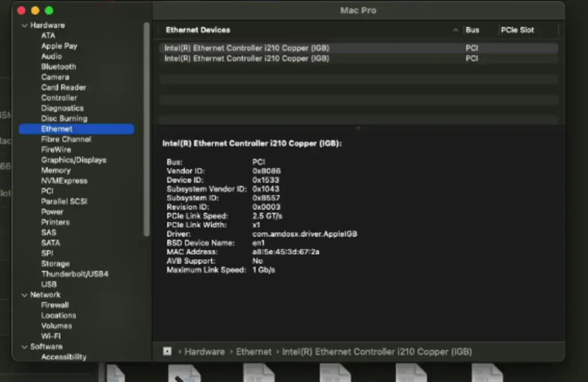Viewport: 588px width, 382px height.
Task: Select Bluetooth in the sidebar
Action: (59, 67)
